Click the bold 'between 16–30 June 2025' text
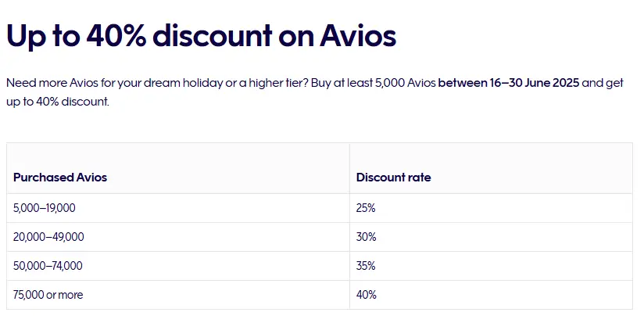This screenshot has height=323, width=644. point(509,83)
